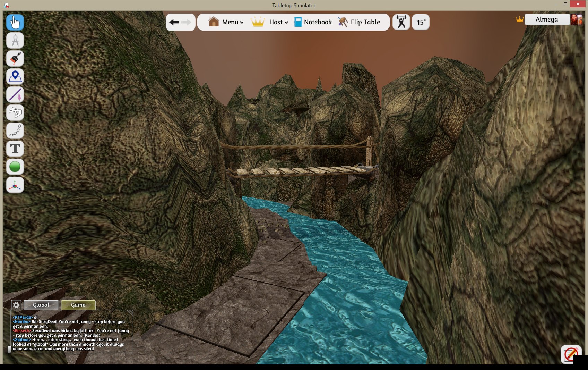Click the Kimiko name in chat
Screen dimensions: 588x370
click(x=22, y=322)
